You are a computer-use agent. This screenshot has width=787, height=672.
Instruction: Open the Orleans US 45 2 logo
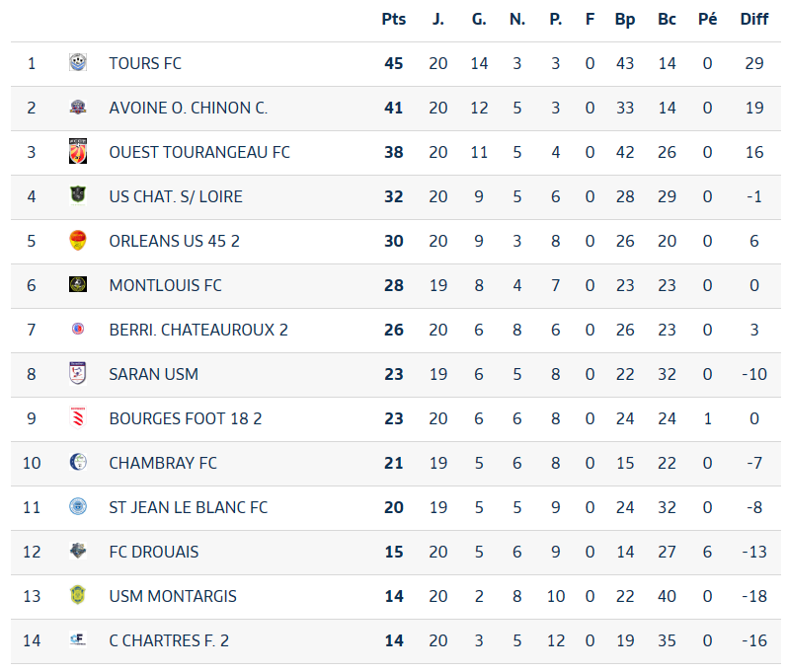coord(78,240)
